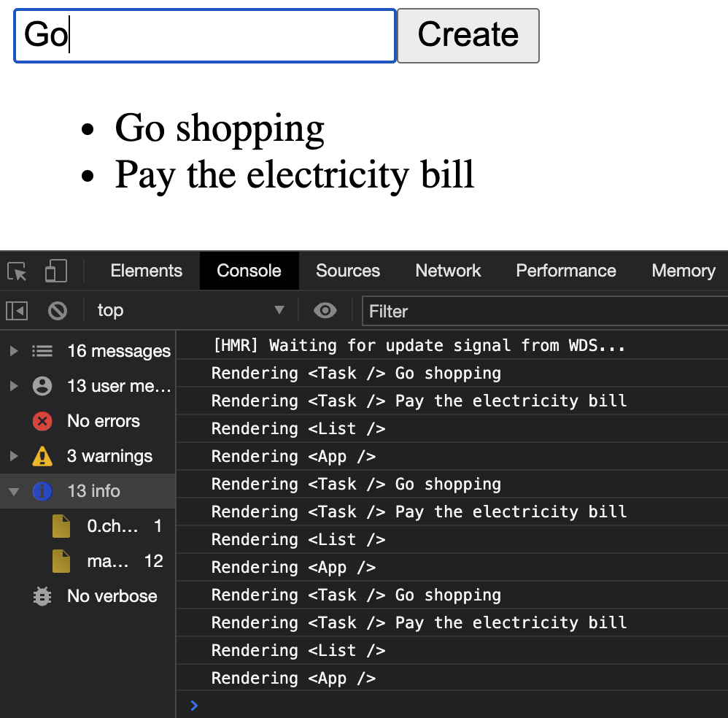The height and width of the screenshot is (718, 728).
Task: Switch to the Network tab
Action: click(448, 271)
